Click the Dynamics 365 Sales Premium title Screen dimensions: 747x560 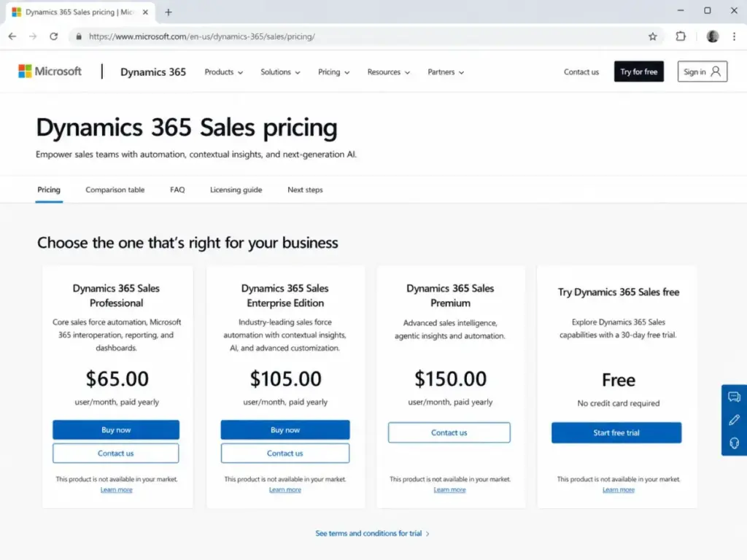tap(450, 295)
